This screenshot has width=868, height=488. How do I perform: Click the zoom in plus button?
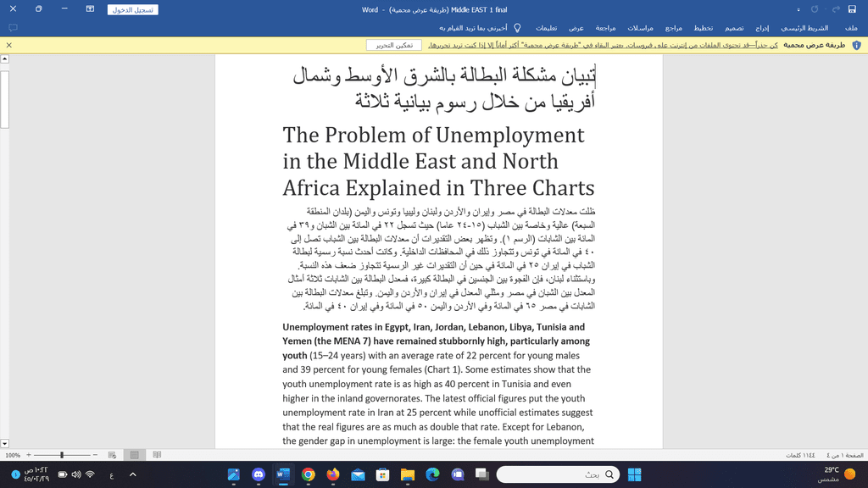(x=29, y=455)
